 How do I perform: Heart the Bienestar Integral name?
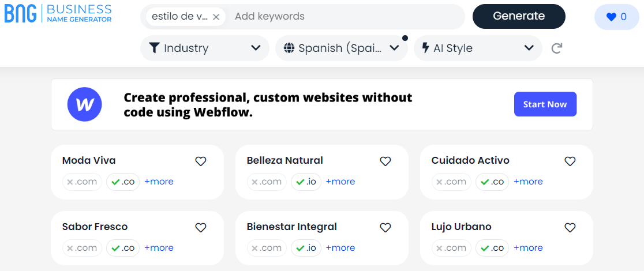coord(385,228)
